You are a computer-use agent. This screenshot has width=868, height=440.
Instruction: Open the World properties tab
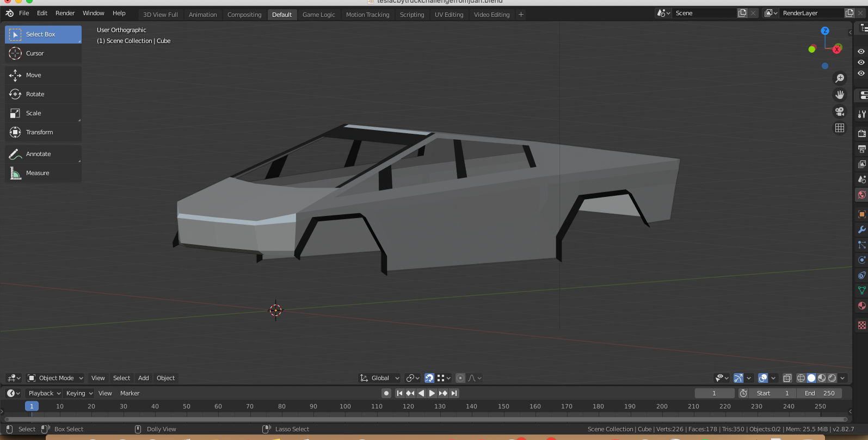pos(862,195)
